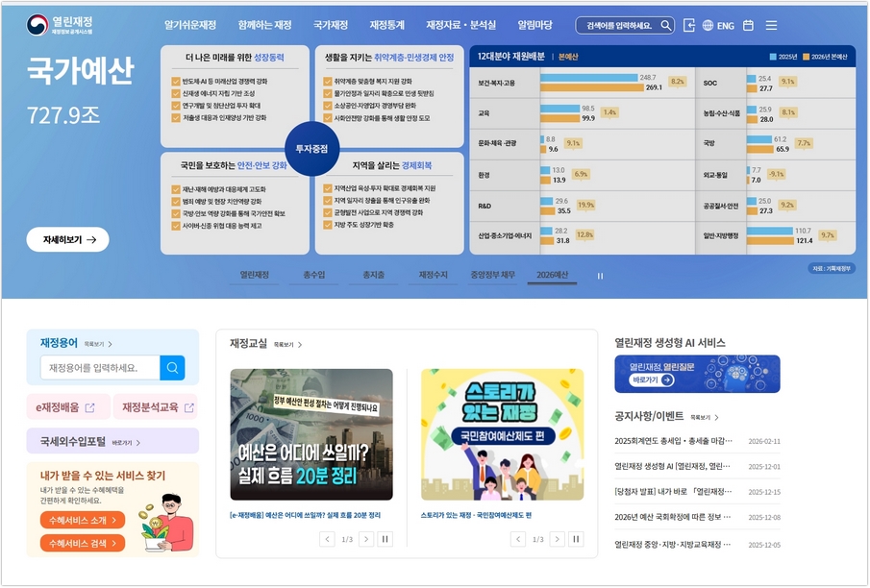
Task: Pause the carousel under the 예산은 어디에 쓰일까 video
Action: point(385,539)
